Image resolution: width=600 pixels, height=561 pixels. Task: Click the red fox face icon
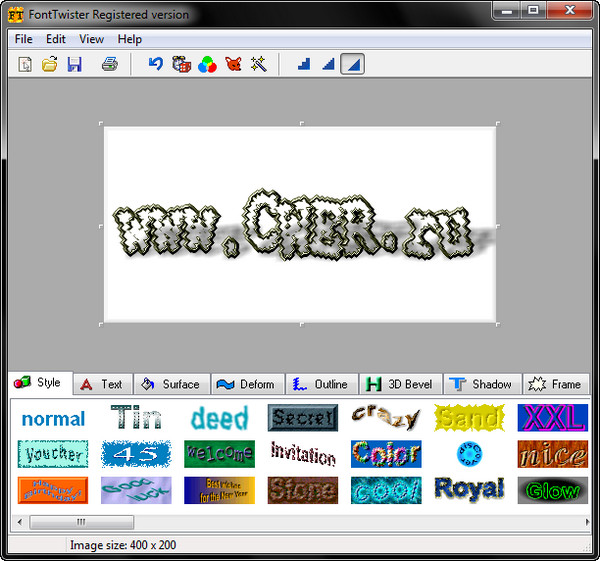pos(233,64)
